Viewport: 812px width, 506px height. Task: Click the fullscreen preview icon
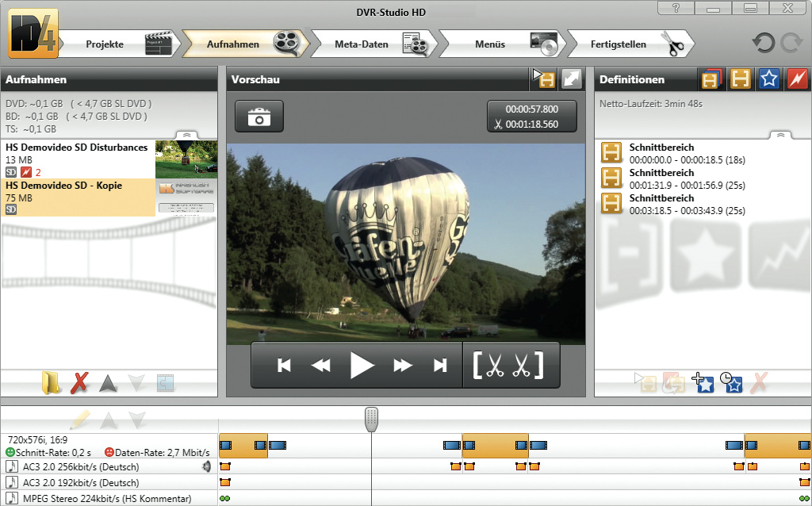(x=572, y=79)
